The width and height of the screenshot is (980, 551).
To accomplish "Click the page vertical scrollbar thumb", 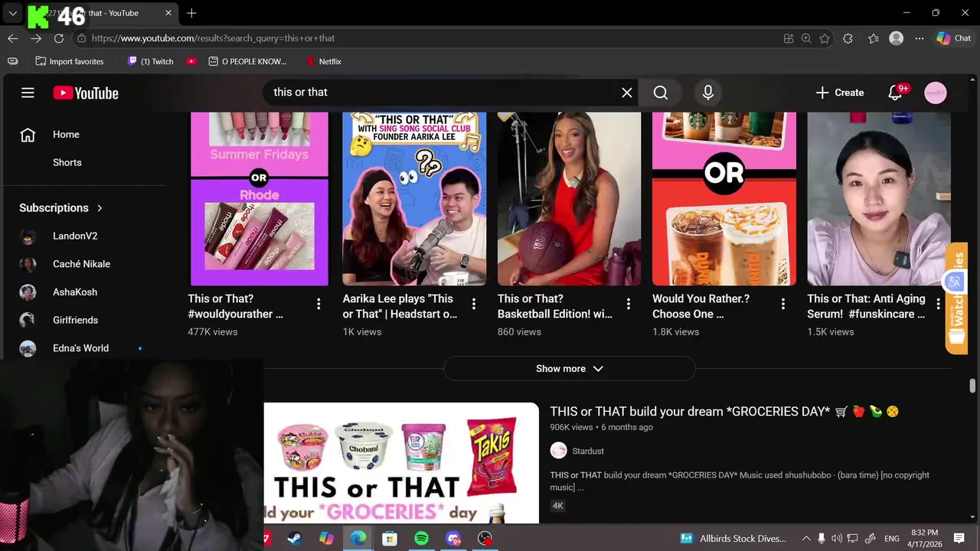I will point(973,385).
